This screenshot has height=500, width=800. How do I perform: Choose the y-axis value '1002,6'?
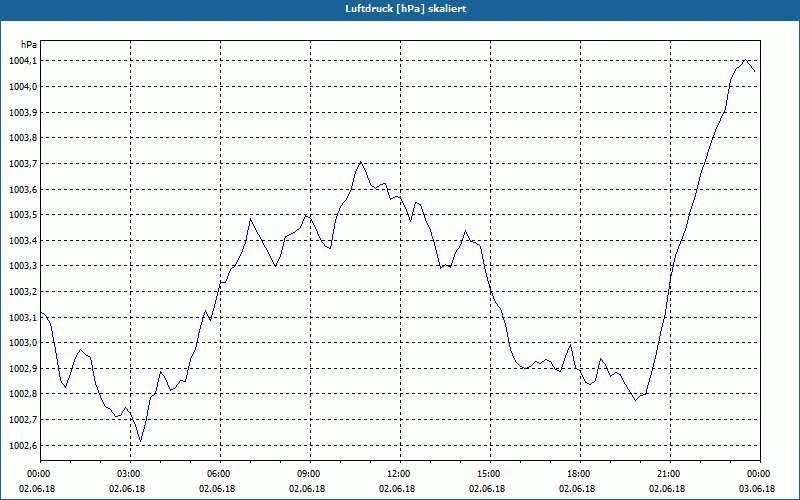[x=23, y=445]
